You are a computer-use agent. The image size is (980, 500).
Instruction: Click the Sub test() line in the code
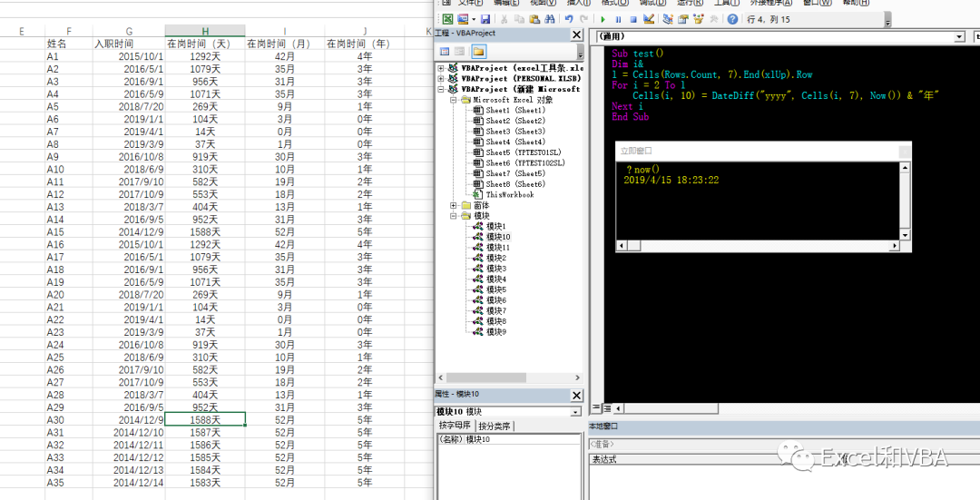point(638,54)
